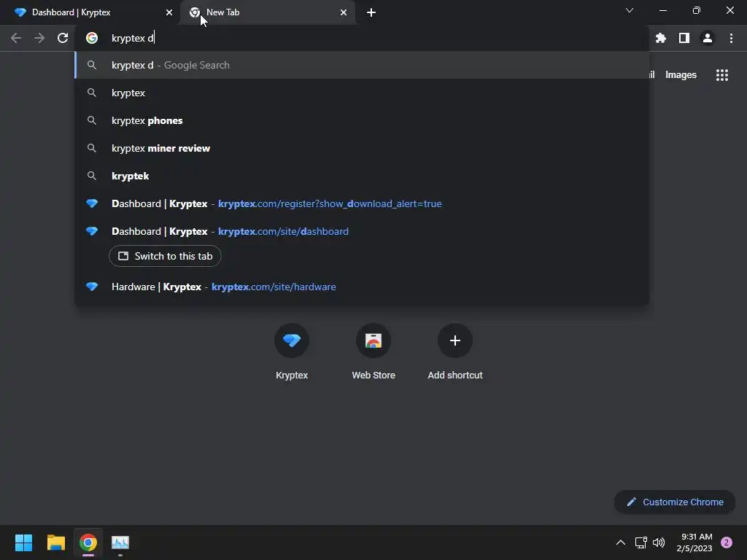Open the Google apps grid

pos(722,75)
